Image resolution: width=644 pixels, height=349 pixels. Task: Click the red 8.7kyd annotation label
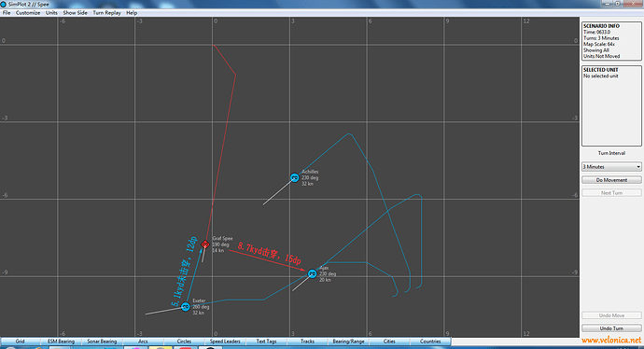[269, 253]
